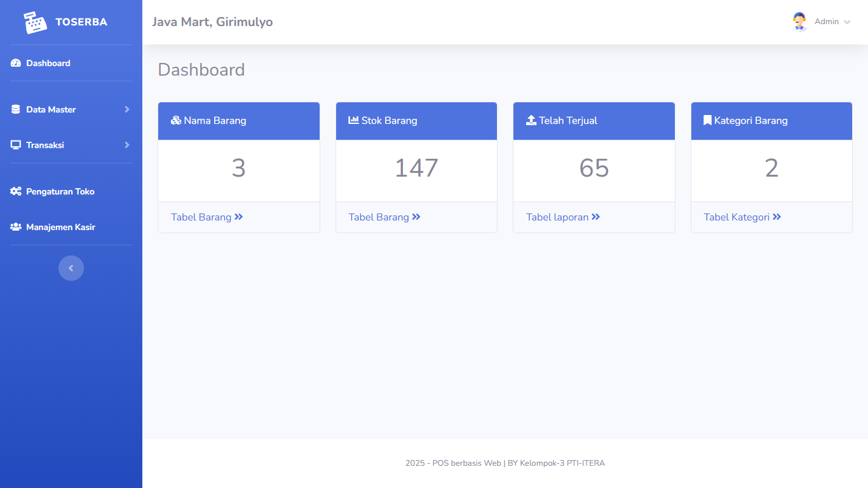Open the Transaksi menu
Image resolution: width=868 pixels, height=488 pixels.
(71, 145)
